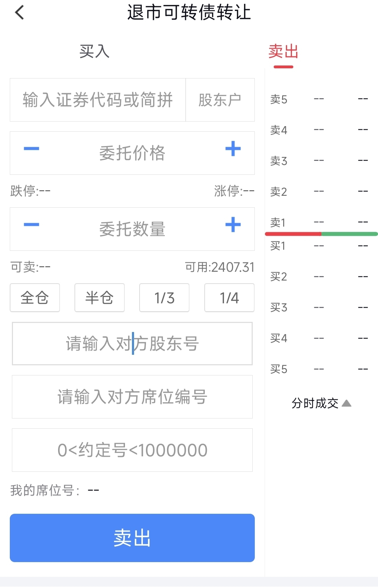Increase 委托数量 with the plus icon

click(x=233, y=225)
